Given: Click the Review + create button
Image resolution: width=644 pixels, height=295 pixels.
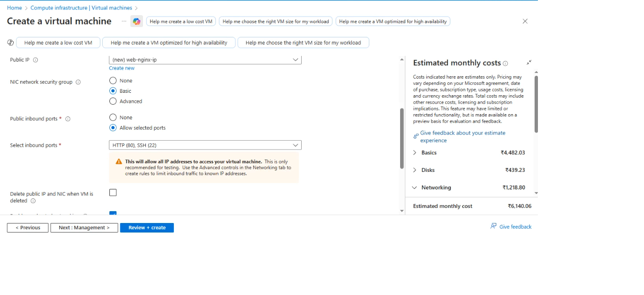Looking at the screenshot, I should point(147,228).
